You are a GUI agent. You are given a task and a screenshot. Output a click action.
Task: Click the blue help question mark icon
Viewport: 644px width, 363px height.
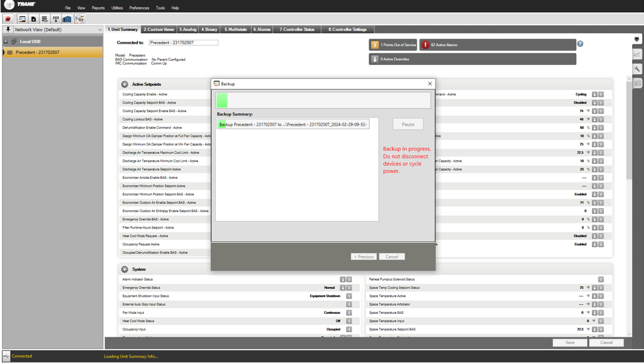[x=580, y=44]
